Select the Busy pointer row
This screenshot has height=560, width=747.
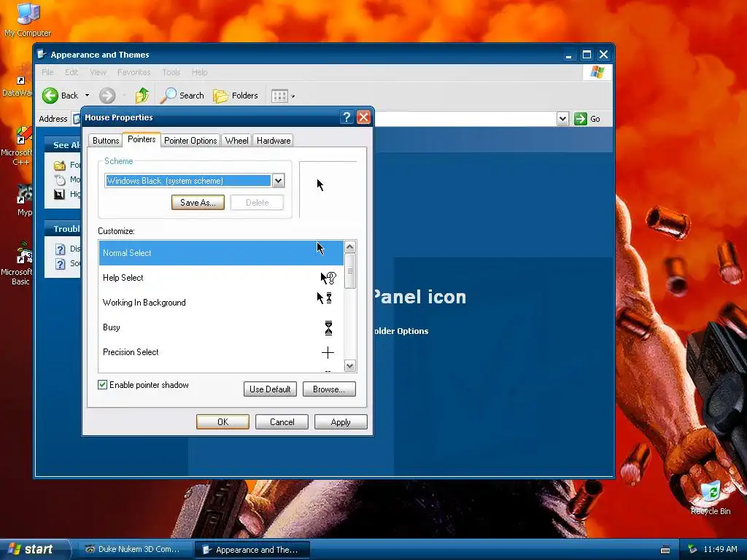(x=221, y=327)
